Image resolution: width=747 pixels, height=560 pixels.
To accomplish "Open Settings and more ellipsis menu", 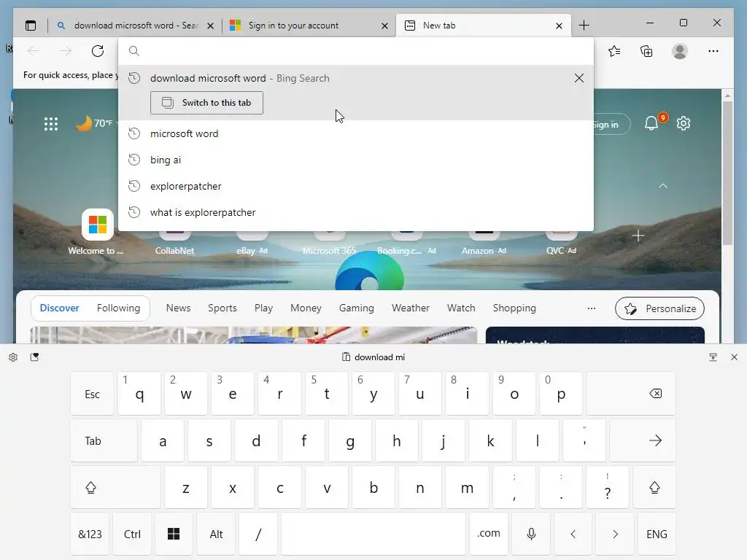I will coord(713,51).
